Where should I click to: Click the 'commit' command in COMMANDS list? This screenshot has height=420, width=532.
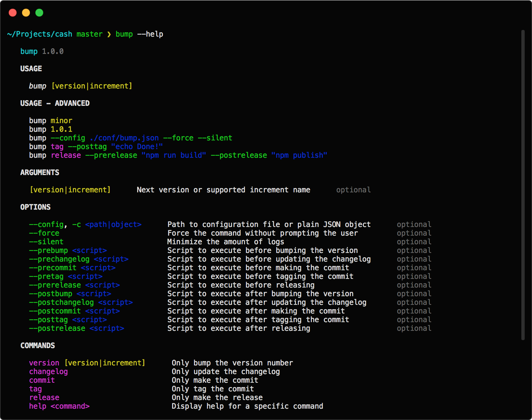[42, 380]
